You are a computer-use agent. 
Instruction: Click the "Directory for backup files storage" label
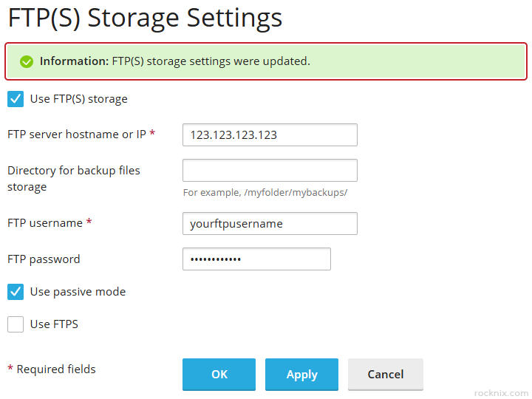click(73, 178)
